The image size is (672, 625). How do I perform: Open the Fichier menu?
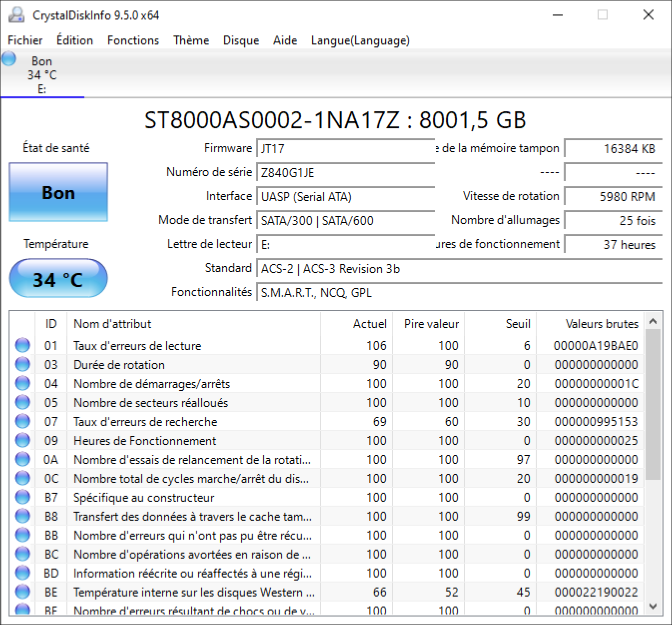[x=25, y=40]
